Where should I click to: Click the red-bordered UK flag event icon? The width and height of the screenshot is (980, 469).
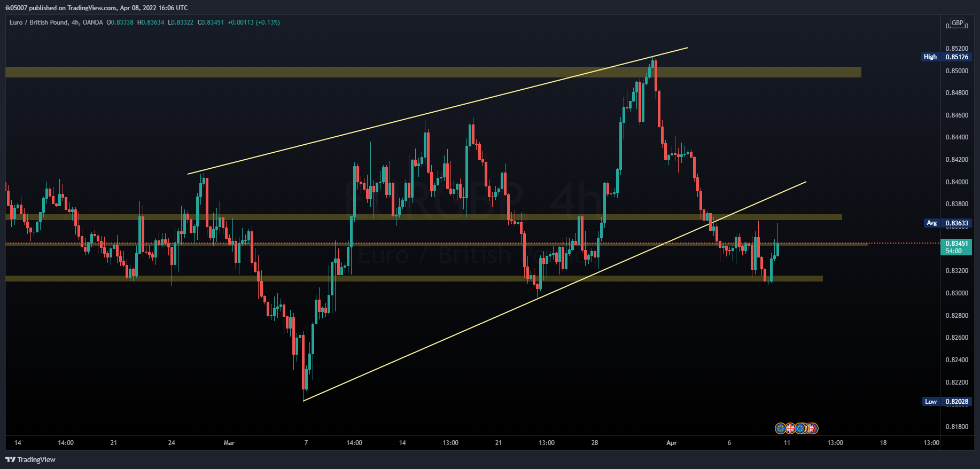810,428
